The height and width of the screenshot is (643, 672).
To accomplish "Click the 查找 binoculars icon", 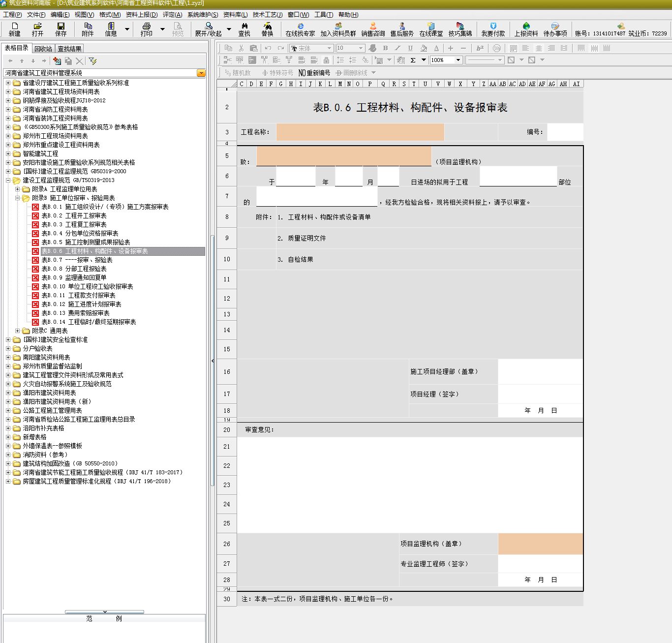I will coord(244,30).
